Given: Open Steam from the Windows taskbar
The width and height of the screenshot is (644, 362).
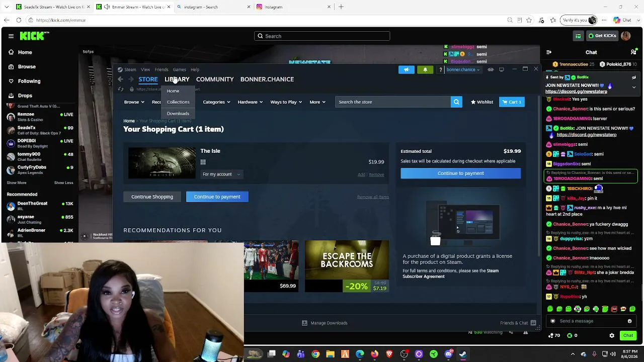Looking at the screenshot, I should (x=462, y=354).
